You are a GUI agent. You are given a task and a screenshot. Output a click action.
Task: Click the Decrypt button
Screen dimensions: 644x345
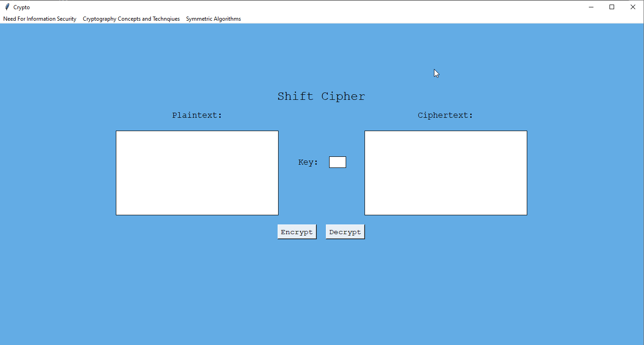coord(345,232)
